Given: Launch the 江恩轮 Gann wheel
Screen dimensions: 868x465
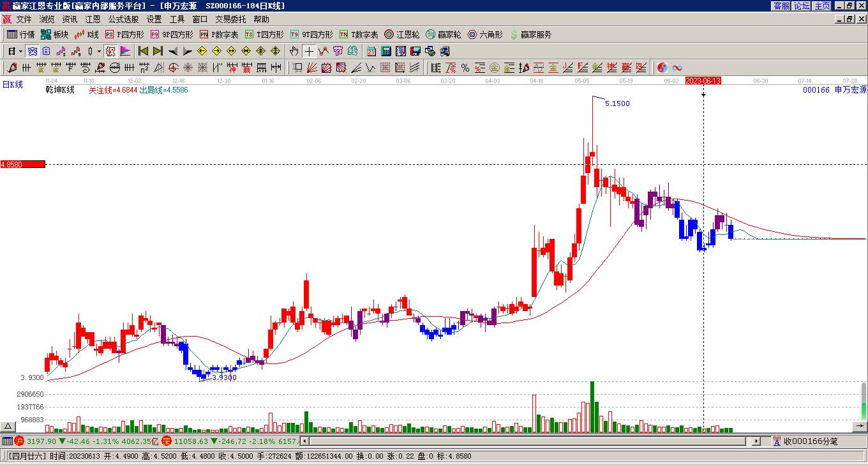Looking at the screenshot, I should click(x=402, y=34).
